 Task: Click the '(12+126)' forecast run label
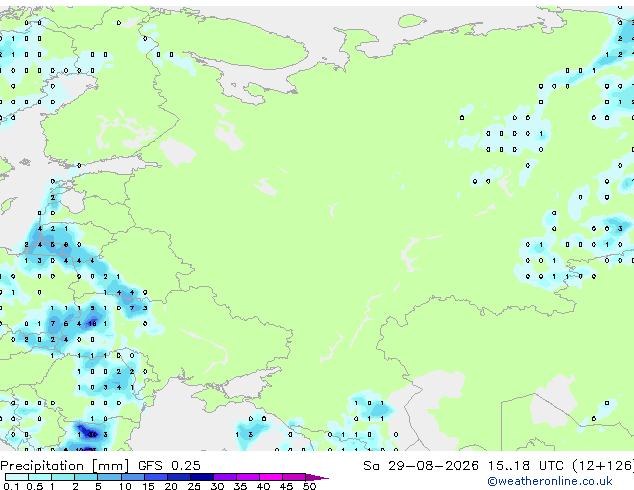click(x=603, y=466)
